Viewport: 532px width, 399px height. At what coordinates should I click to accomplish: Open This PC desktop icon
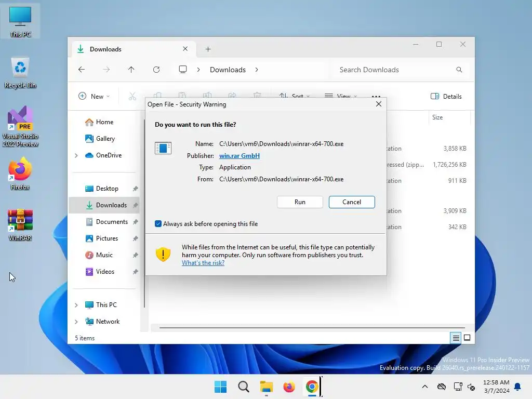pos(20,22)
